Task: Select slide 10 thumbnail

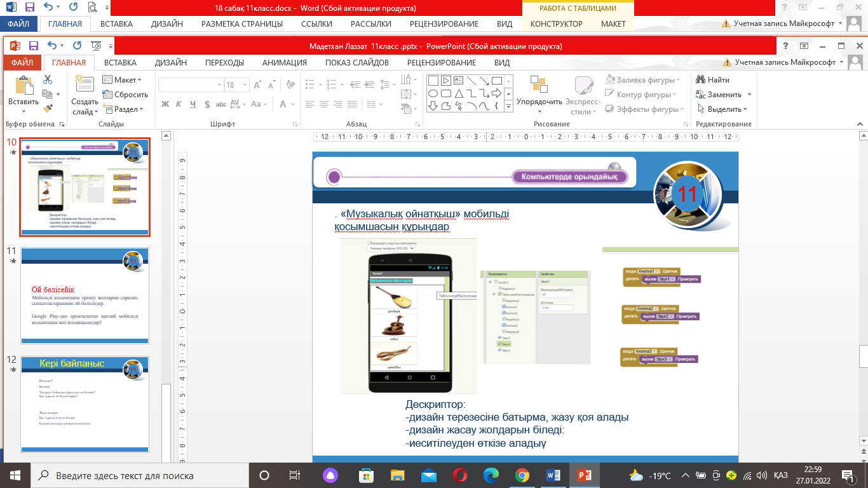Action: (85, 187)
